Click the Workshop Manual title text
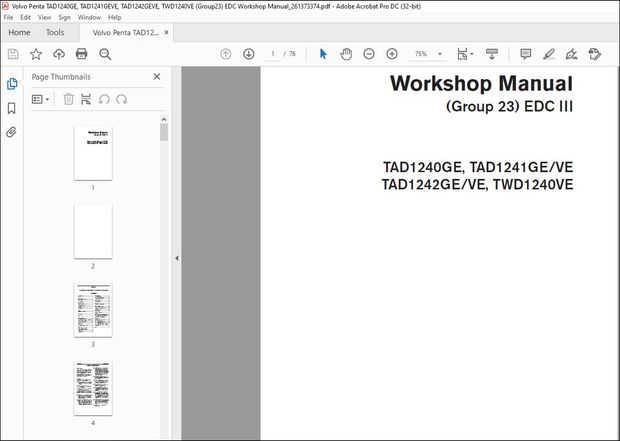Viewport: 620px width, 441px height. [481, 83]
